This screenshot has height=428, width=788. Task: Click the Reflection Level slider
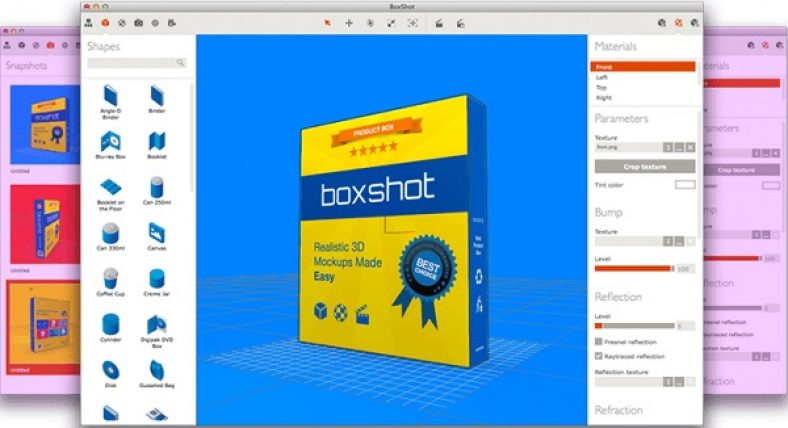(634, 326)
